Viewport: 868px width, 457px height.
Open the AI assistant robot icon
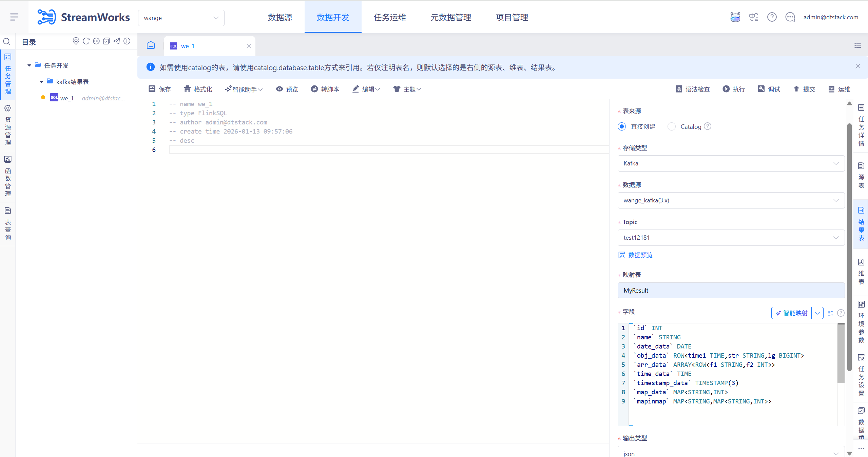(x=735, y=17)
